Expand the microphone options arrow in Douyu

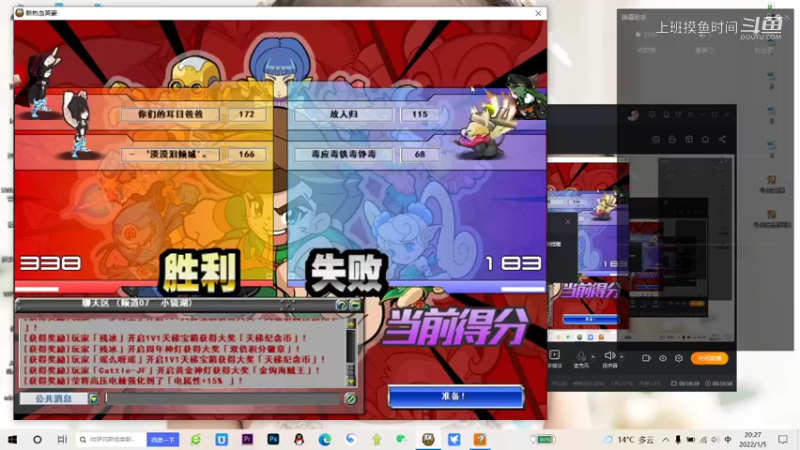pyautogui.click(x=592, y=357)
